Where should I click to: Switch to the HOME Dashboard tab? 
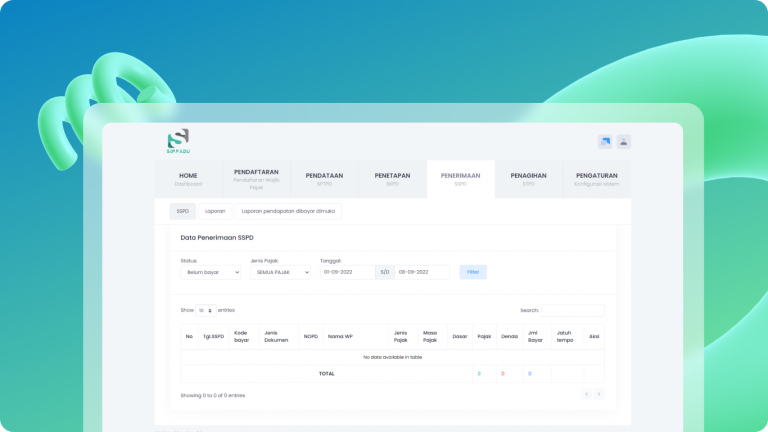[x=188, y=179]
